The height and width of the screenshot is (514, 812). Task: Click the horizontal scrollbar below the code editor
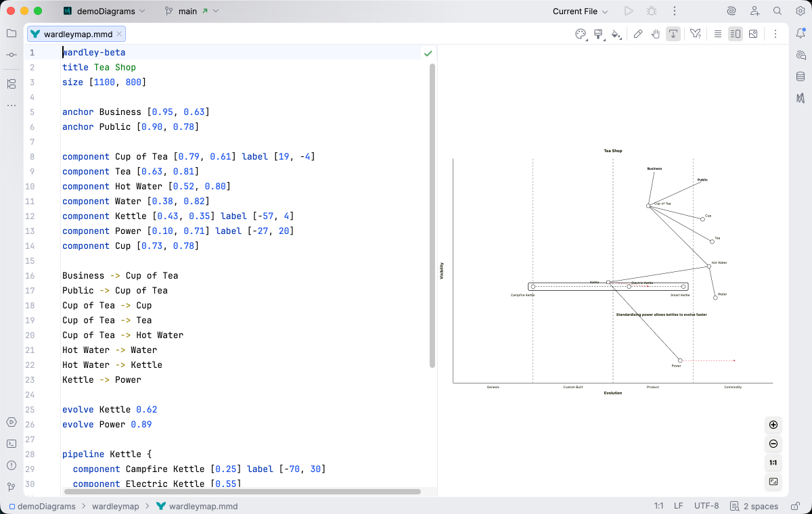click(237, 492)
